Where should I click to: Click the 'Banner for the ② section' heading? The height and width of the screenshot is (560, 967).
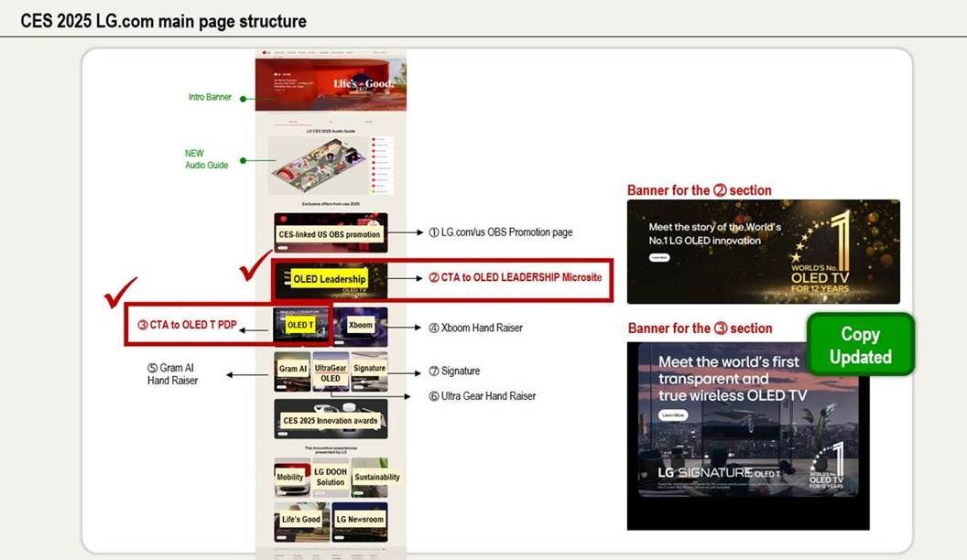pyautogui.click(x=700, y=190)
